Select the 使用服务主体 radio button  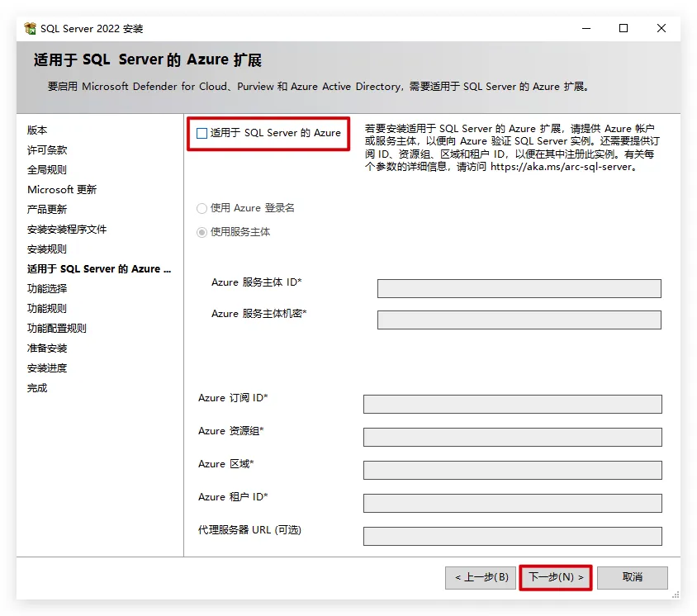202,232
